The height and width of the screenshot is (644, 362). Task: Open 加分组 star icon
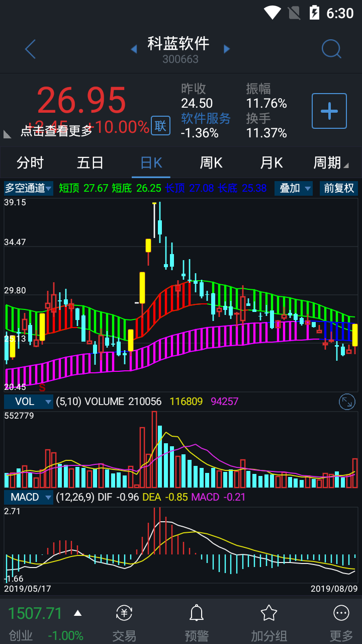click(x=269, y=613)
